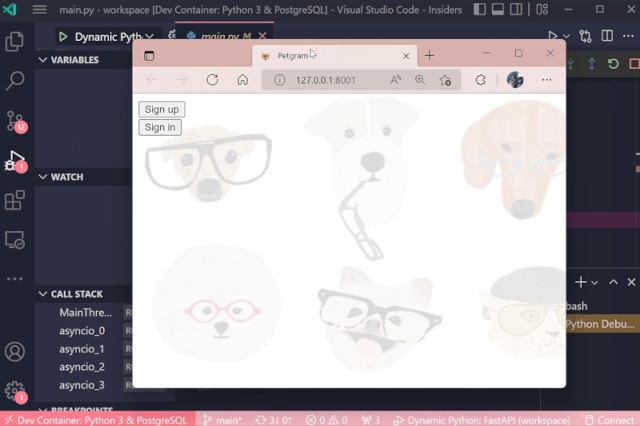Open browser Settings and more menu

tap(547, 80)
